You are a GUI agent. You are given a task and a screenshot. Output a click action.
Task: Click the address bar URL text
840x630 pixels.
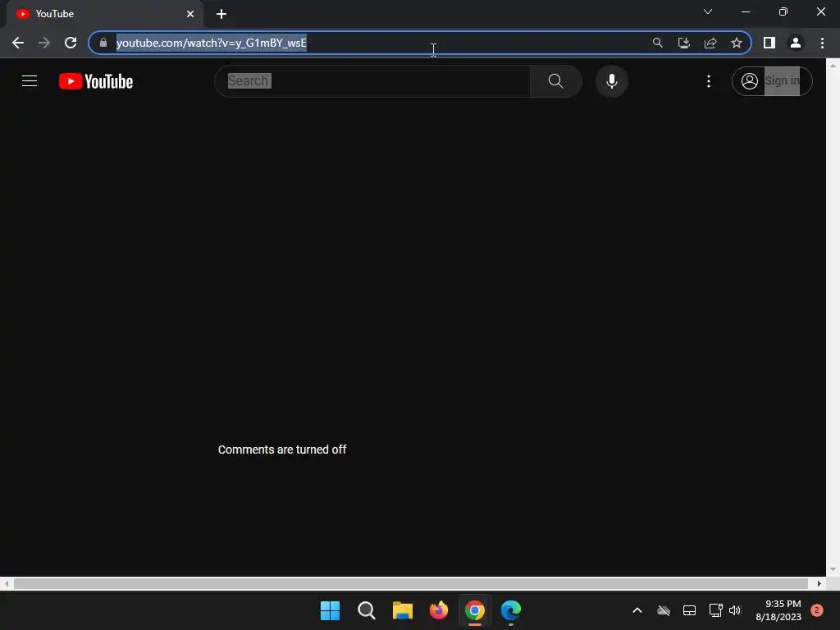[x=212, y=43]
